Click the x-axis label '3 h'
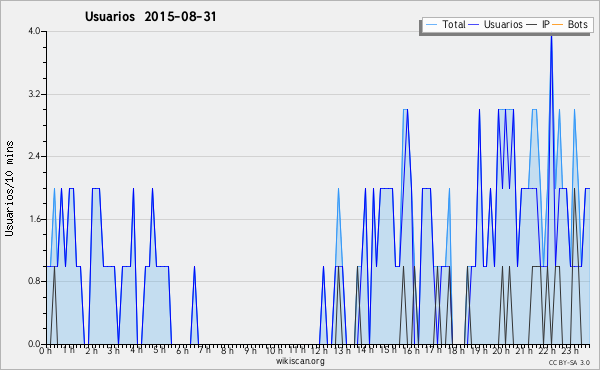Viewport: 600px width, 370px height. click(x=114, y=350)
